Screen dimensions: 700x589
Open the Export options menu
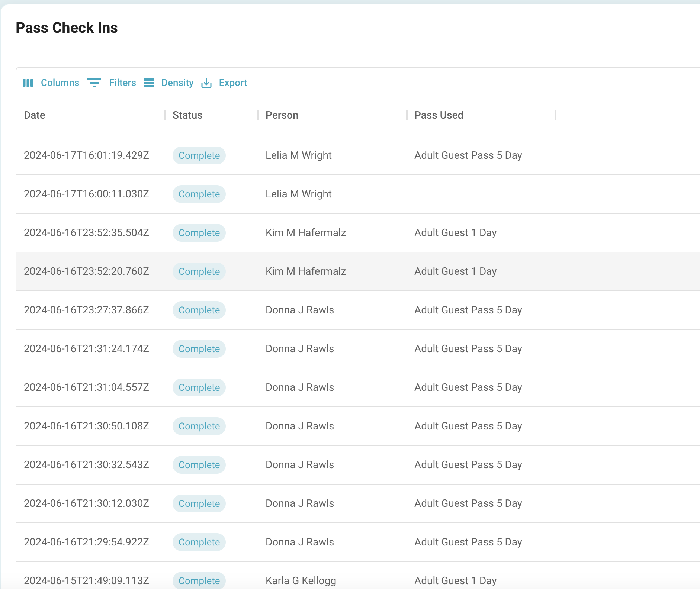[224, 83]
